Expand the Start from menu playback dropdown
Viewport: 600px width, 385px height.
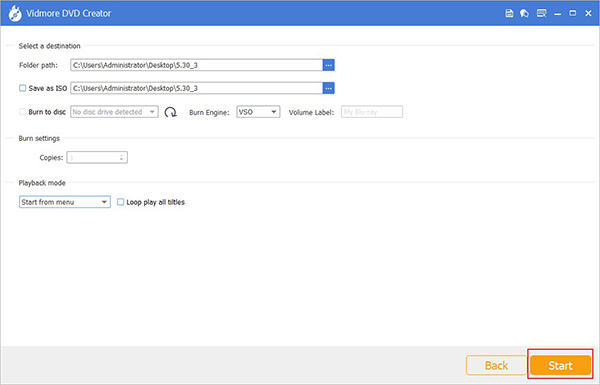[65, 202]
